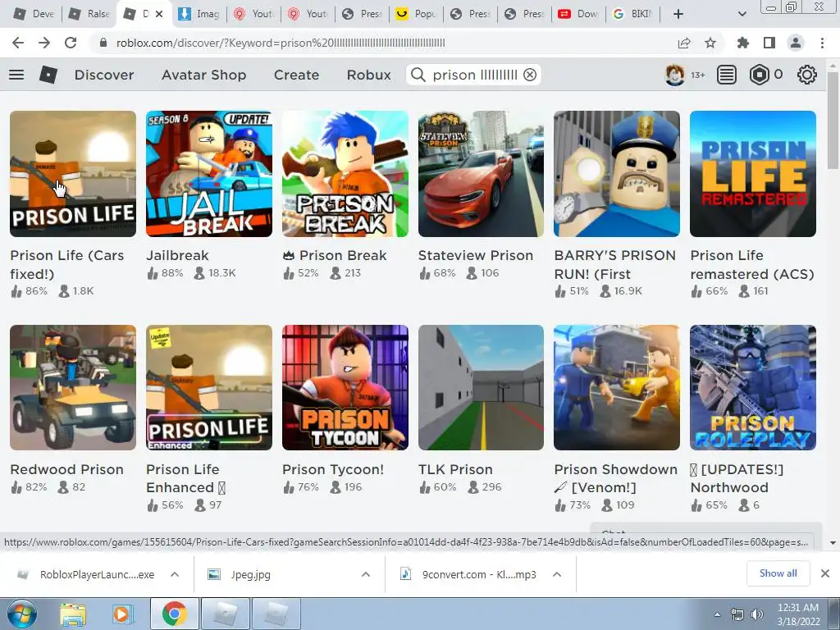This screenshot has height=630, width=840.
Task: Click the Roblox logo home icon
Action: pos(48,75)
